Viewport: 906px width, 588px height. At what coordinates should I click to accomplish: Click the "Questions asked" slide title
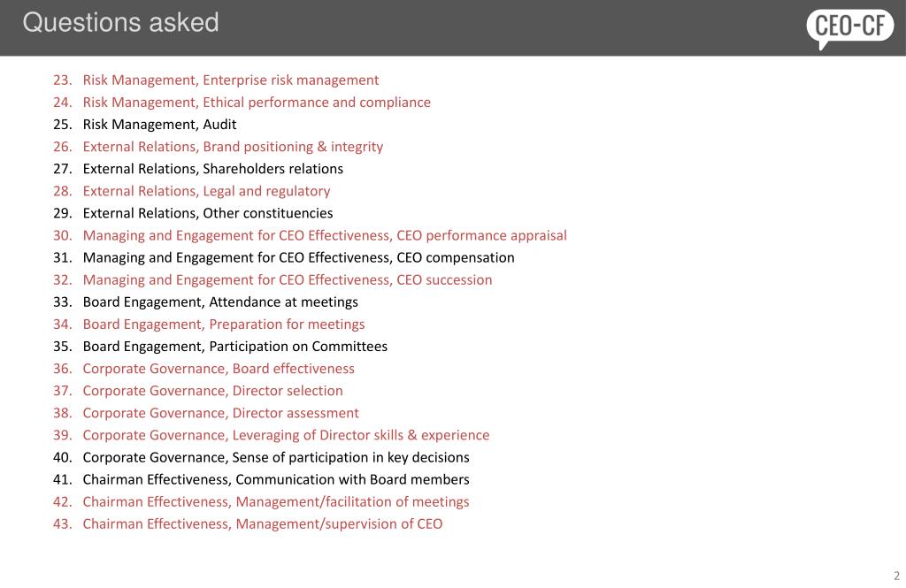tap(120, 23)
